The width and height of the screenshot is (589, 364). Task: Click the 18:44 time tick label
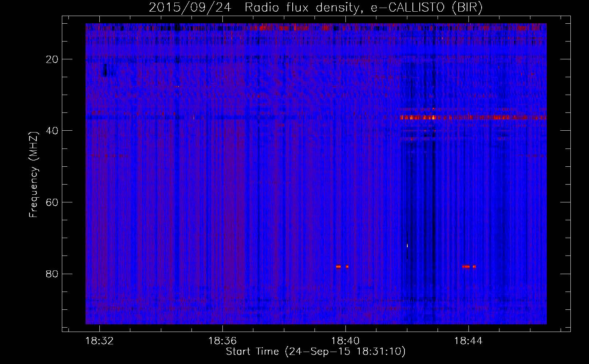click(x=468, y=341)
